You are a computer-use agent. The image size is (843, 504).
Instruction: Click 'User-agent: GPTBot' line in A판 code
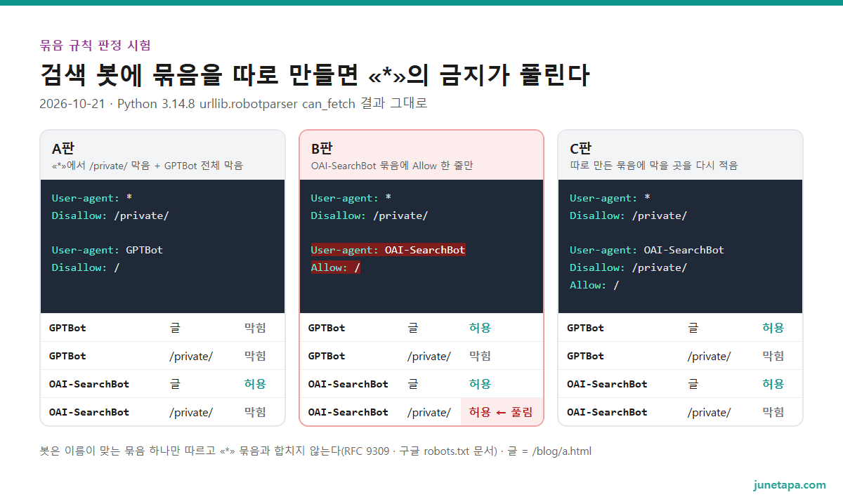click(107, 250)
